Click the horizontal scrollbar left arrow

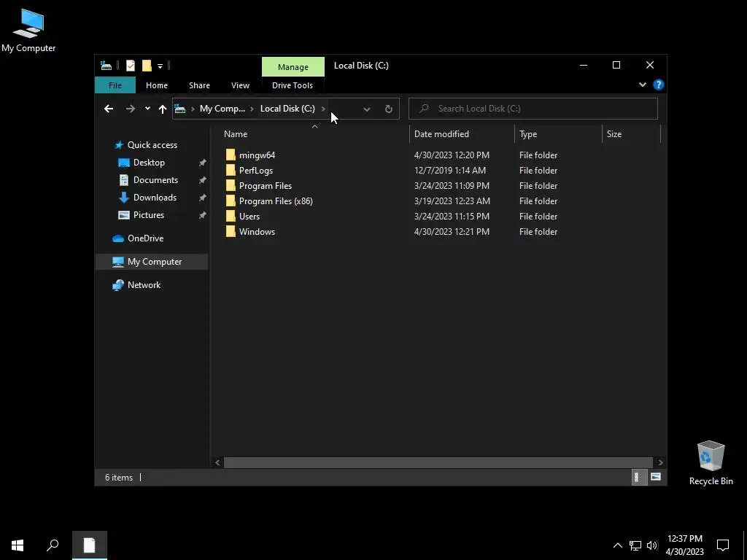pos(217,462)
